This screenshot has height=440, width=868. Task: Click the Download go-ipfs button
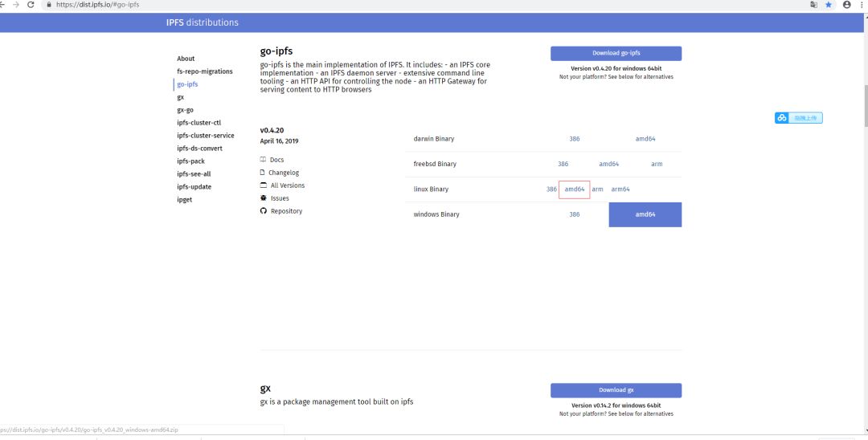[x=616, y=53]
